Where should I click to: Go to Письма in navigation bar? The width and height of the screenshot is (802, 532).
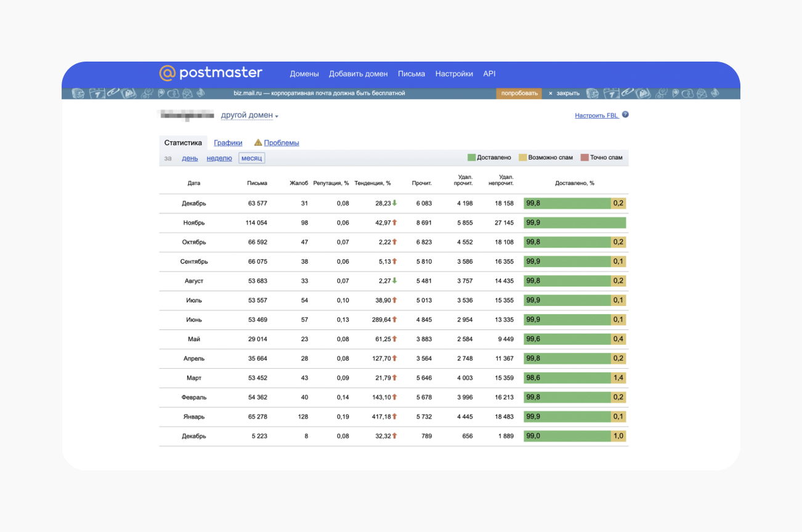pos(411,74)
